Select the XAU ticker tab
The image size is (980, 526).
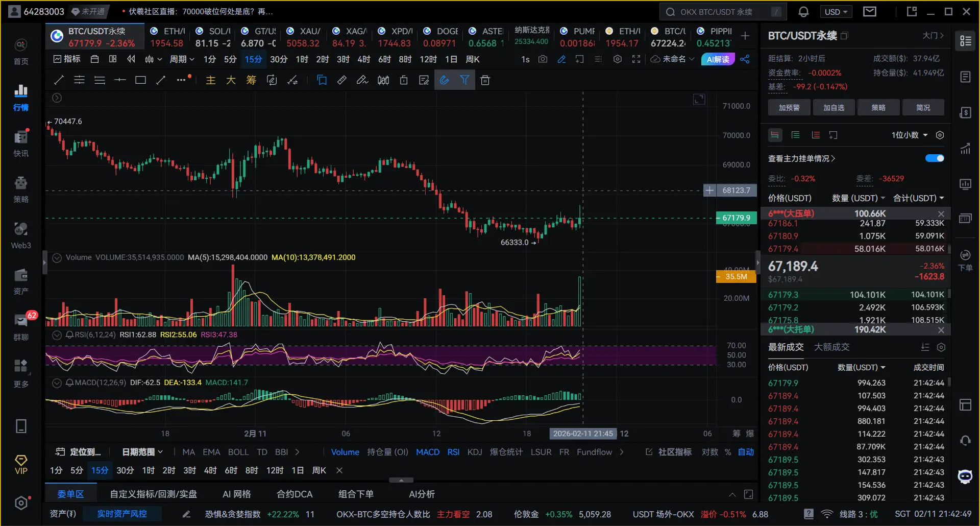(304, 37)
